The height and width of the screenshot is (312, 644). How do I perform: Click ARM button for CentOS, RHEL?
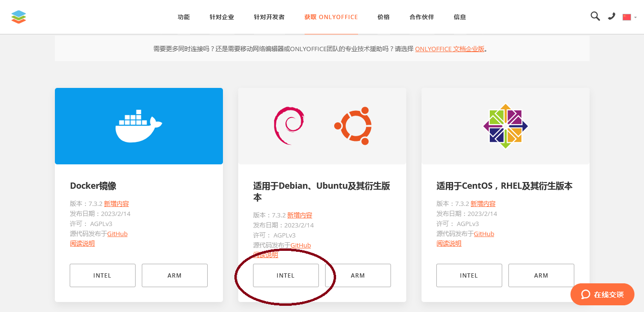click(x=541, y=275)
